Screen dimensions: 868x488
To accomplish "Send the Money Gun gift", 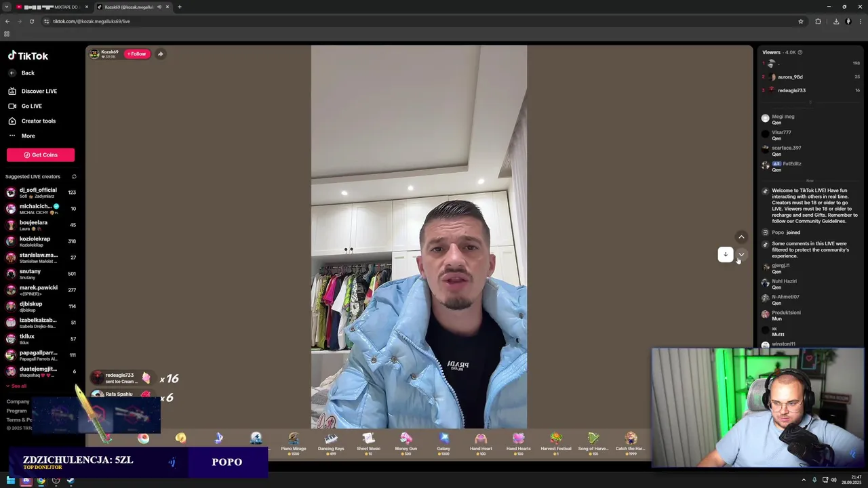I will 406,443.
